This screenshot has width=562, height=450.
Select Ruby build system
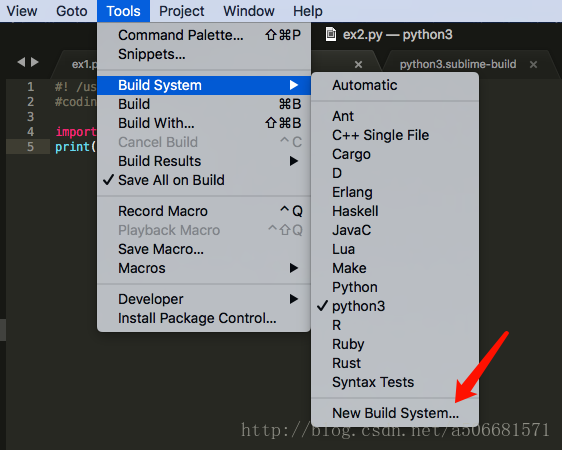(x=395, y=344)
